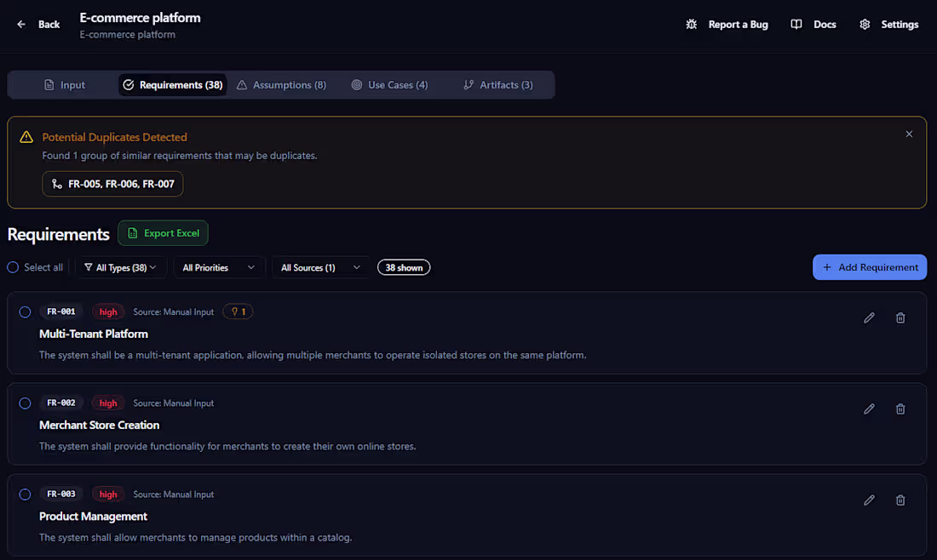937x560 pixels.
Task: Click the FR-001 ID badge
Action: 61,311
